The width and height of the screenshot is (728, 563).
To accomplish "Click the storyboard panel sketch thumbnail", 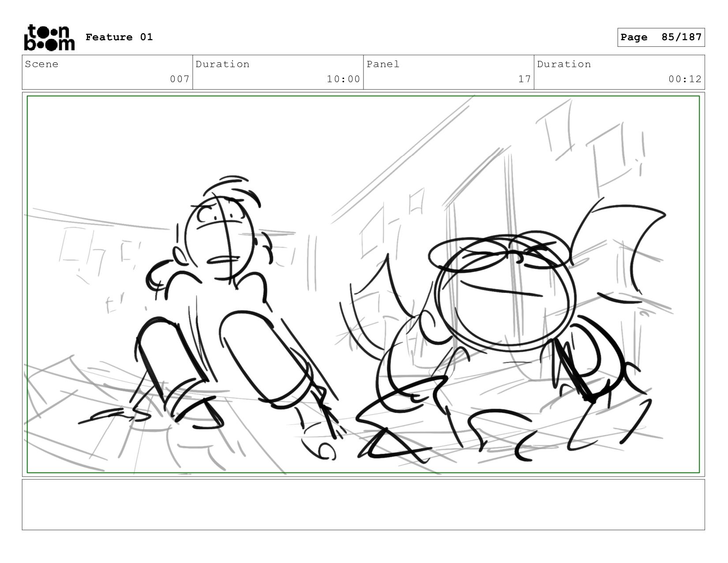I will click(x=363, y=284).
